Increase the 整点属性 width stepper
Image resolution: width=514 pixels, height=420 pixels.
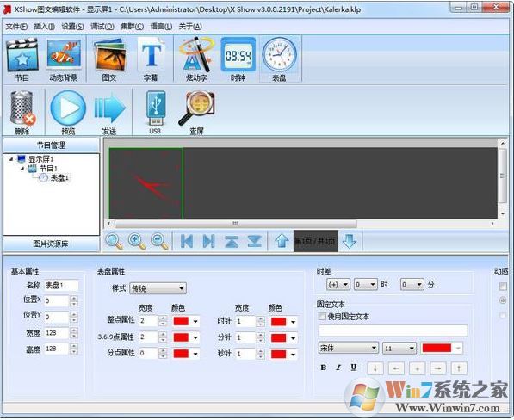[162, 318]
